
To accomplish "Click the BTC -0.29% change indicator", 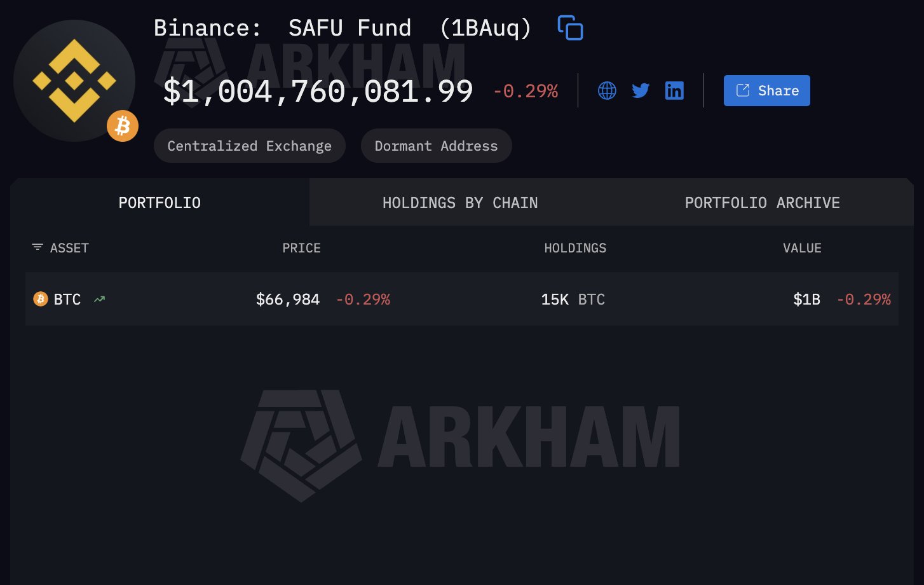I will 363,299.
